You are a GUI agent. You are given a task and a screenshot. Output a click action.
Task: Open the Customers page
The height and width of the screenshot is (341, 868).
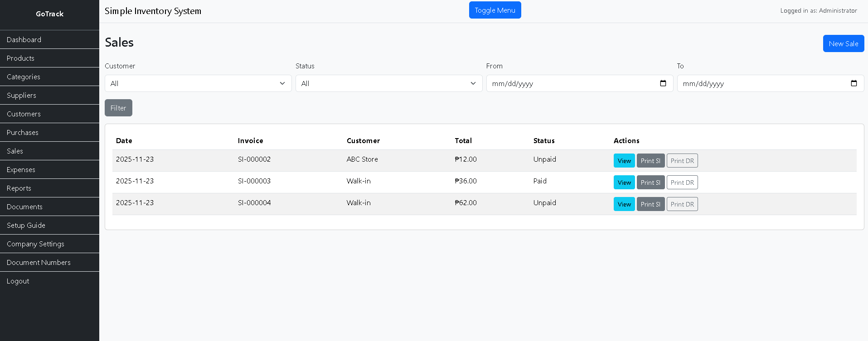tap(49, 114)
